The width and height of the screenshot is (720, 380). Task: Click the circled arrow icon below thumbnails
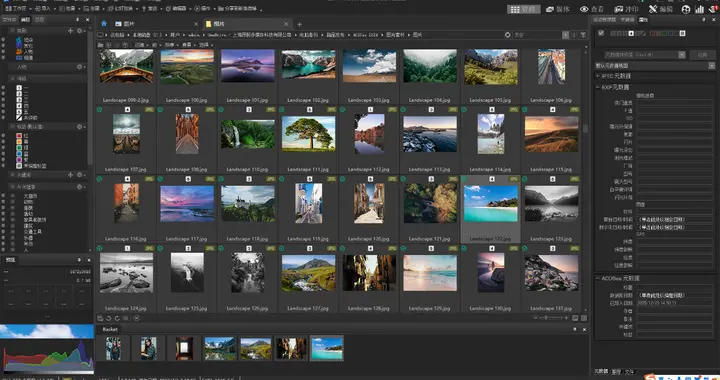(x=136, y=318)
